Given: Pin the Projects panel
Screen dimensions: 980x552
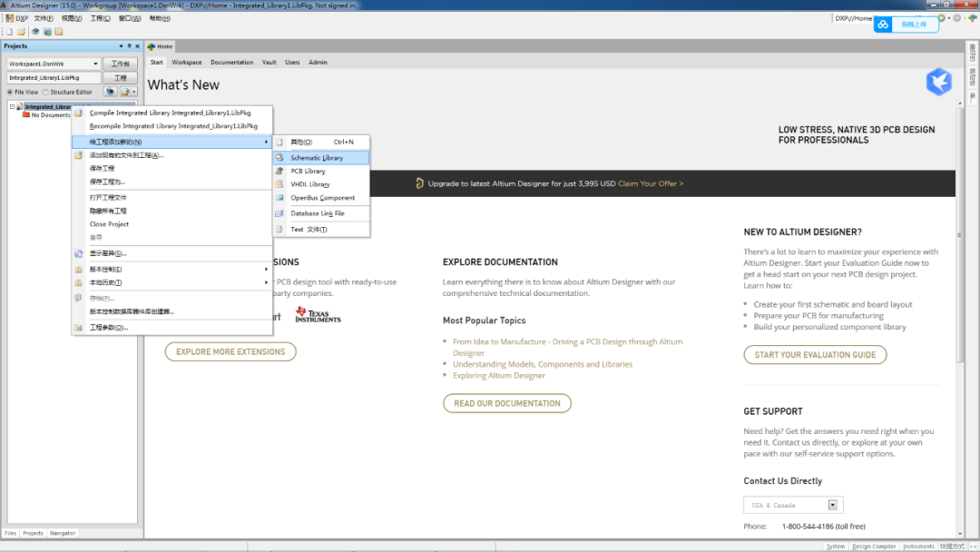Looking at the screenshot, I should point(130,46).
